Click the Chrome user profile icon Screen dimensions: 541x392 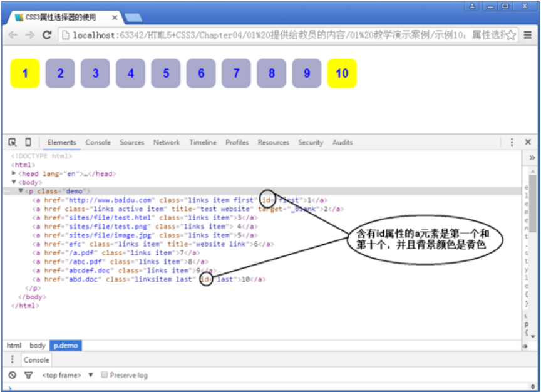[472, 6]
